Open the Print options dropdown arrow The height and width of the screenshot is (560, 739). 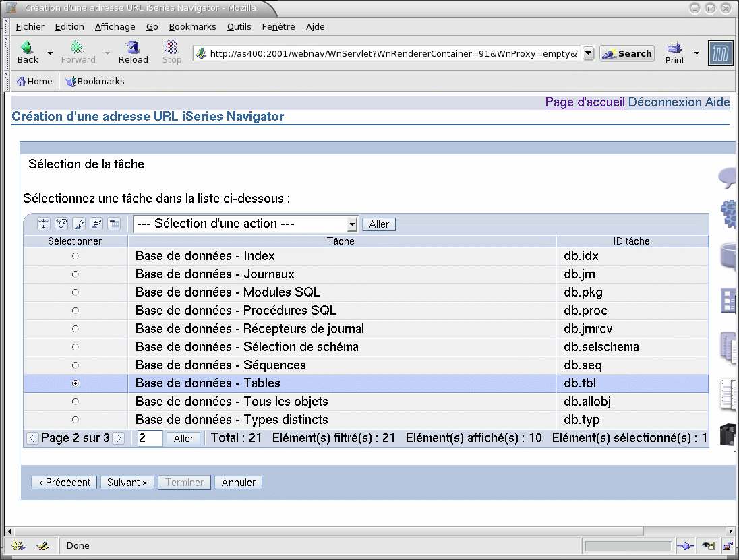tap(697, 53)
